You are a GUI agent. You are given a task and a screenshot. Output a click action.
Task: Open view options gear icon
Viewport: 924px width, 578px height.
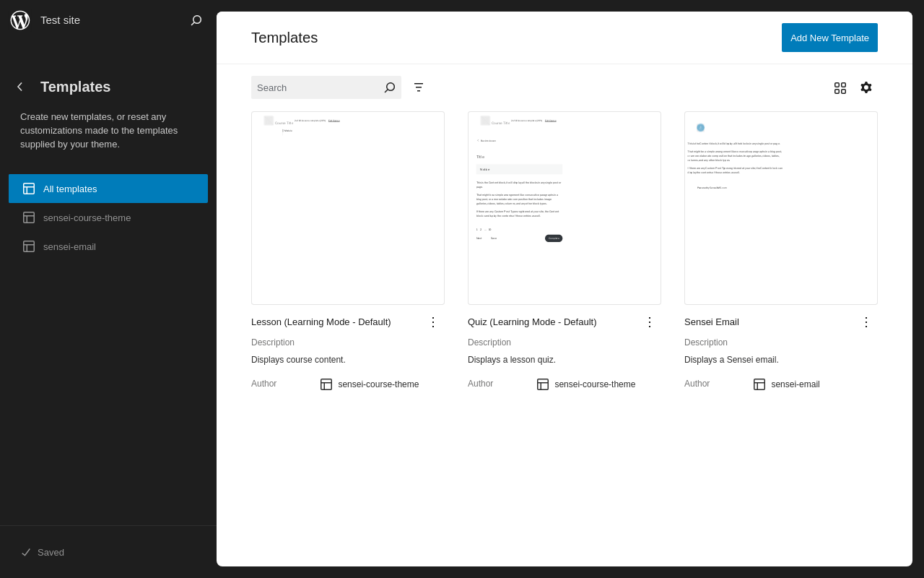[866, 87]
